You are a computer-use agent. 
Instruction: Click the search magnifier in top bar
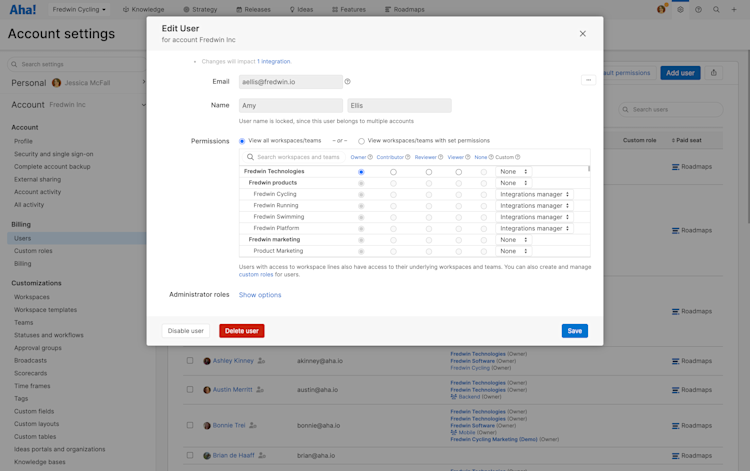(716, 10)
